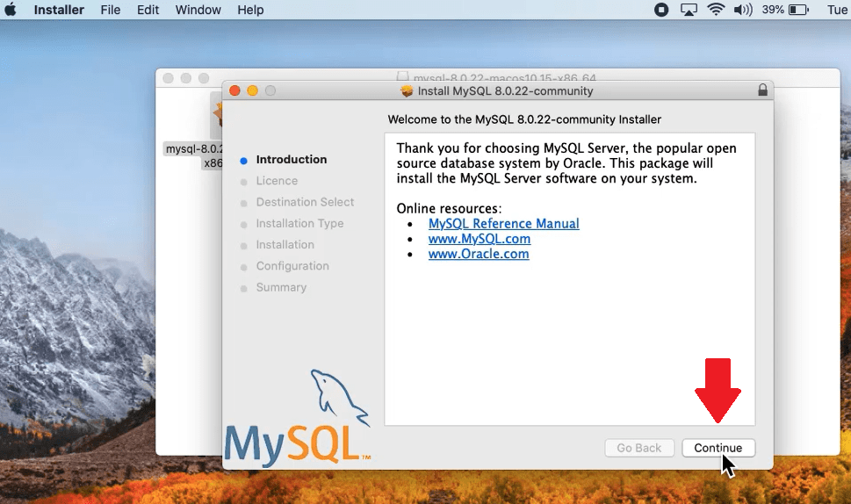Open the Edit menu
The height and width of the screenshot is (504, 851).
(x=148, y=10)
